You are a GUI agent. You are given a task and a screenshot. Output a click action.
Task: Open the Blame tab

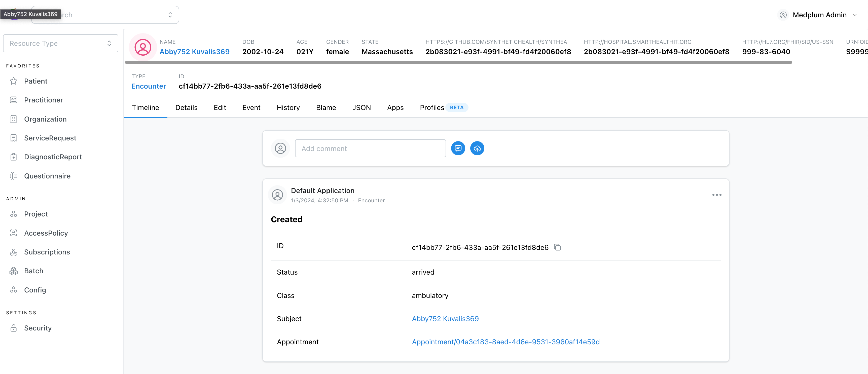point(326,107)
